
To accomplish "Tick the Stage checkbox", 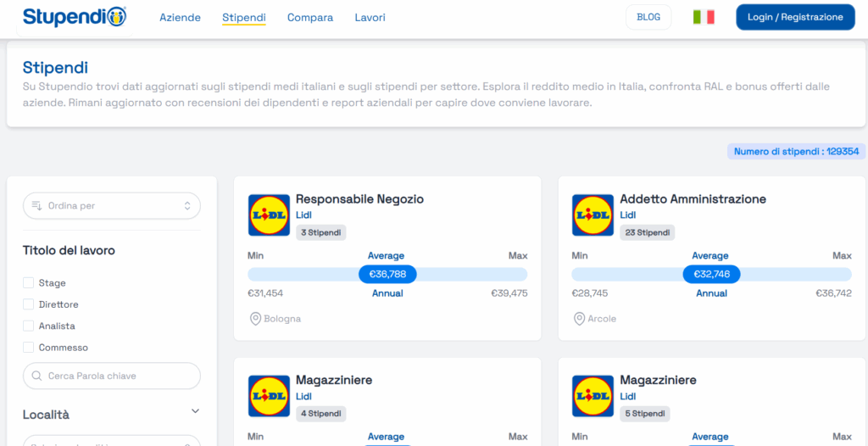I will point(28,283).
